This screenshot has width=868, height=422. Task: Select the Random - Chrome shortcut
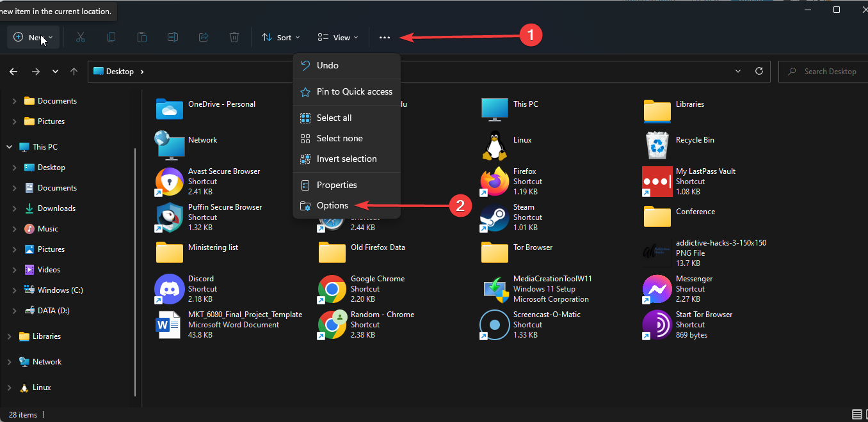(367, 325)
